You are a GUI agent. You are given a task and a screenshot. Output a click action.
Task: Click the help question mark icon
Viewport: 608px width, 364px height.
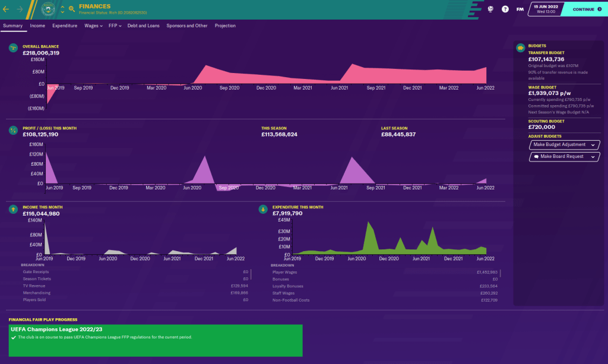(505, 9)
